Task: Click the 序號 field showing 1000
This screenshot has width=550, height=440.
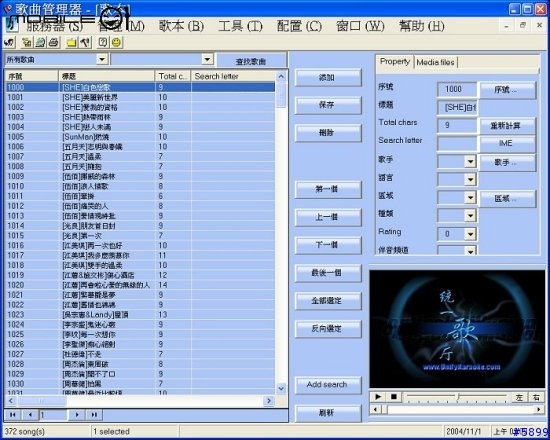Action: pyautogui.click(x=457, y=89)
